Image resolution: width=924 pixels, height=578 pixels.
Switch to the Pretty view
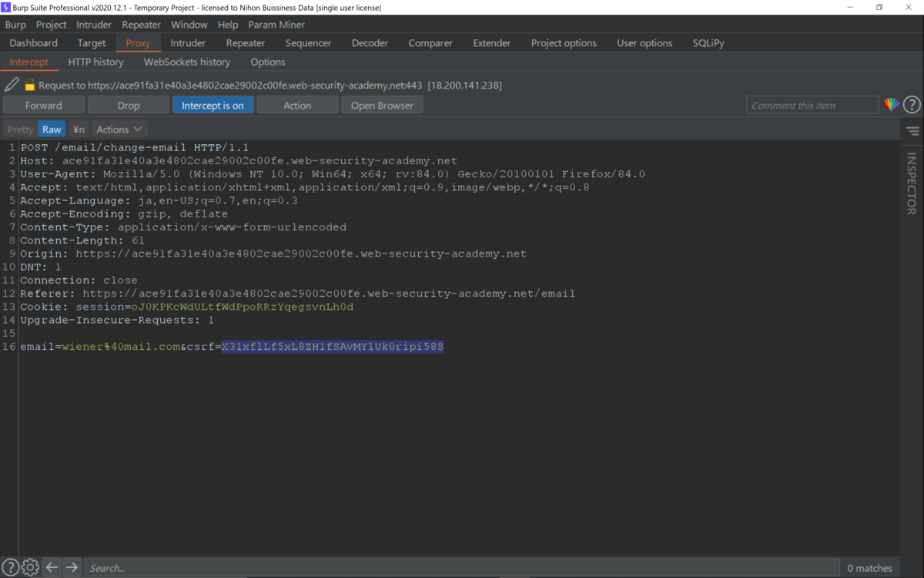[x=21, y=129]
